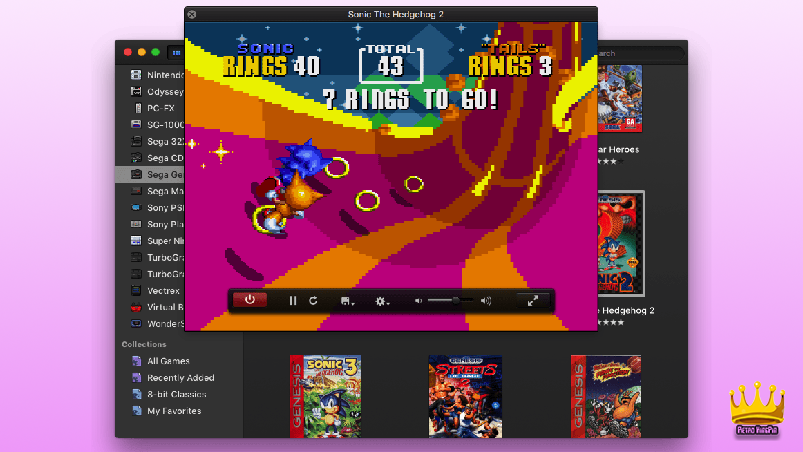Image resolution: width=803 pixels, height=452 pixels.
Task: Open the My Favorites collection
Action: [174, 411]
